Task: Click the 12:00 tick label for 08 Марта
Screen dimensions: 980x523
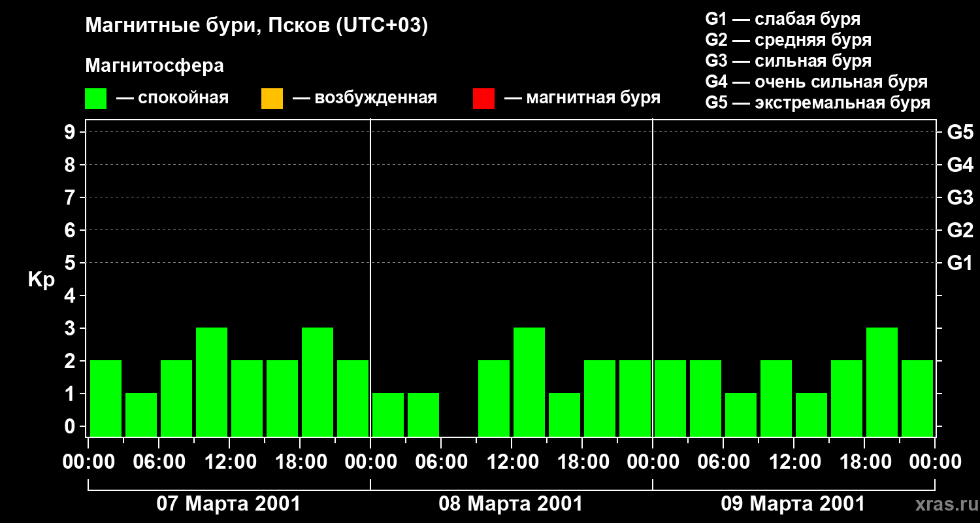Action: [512, 462]
